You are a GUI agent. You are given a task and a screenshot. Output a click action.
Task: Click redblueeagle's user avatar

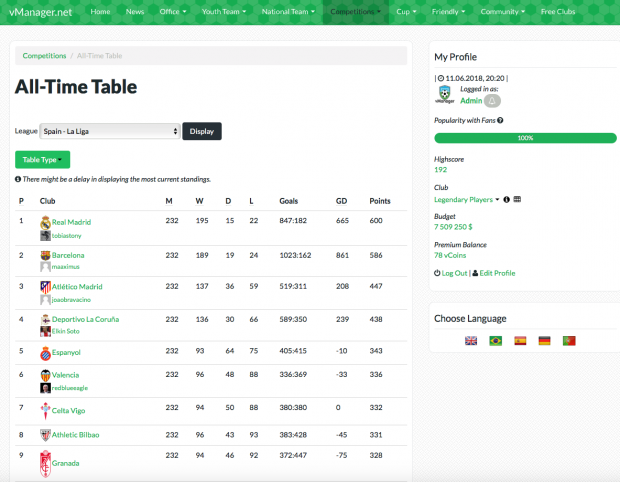pyautogui.click(x=45, y=388)
